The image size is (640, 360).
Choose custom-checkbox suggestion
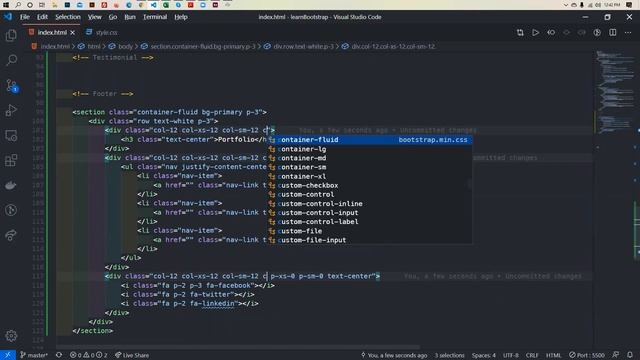click(x=370, y=185)
